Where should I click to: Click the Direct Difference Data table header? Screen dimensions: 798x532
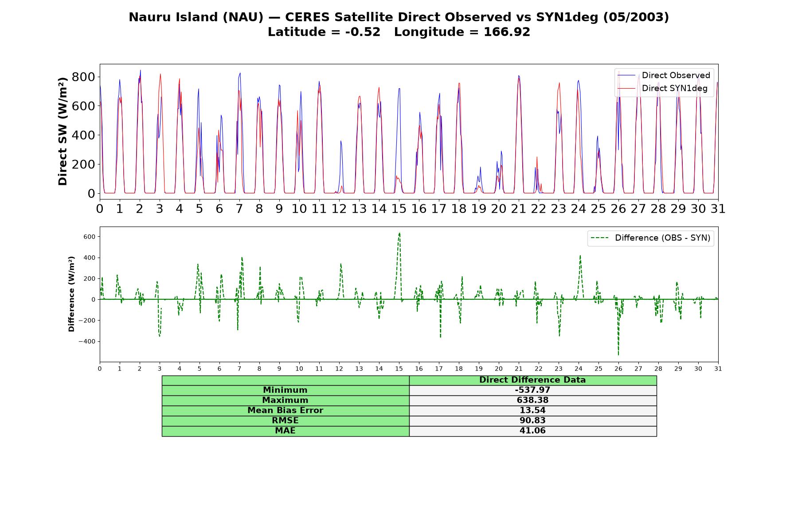tap(532, 380)
